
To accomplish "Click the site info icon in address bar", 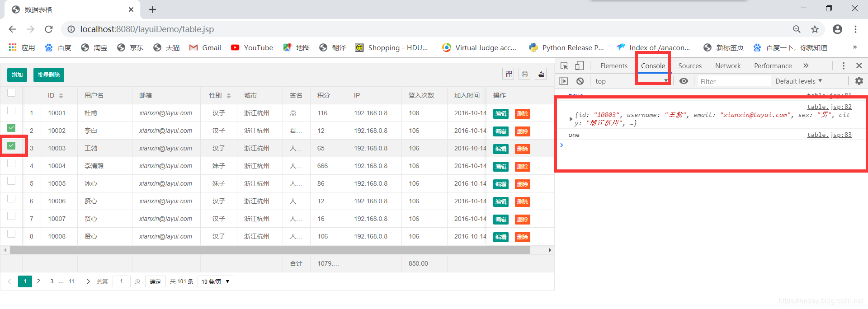I will pyautogui.click(x=71, y=29).
